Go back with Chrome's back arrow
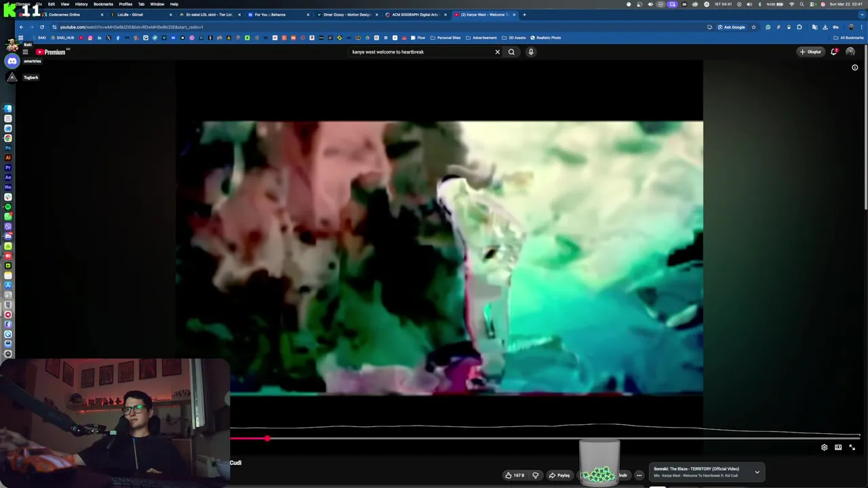The width and height of the screenshot is (868, 488). pyautogui.click(x=21, y=27)
